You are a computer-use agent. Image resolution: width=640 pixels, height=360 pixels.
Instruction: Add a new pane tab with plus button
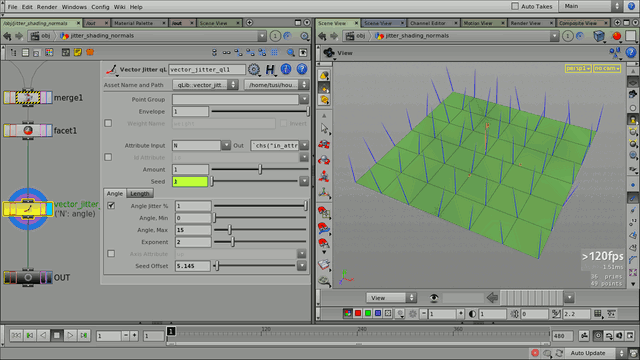point(249,23)
